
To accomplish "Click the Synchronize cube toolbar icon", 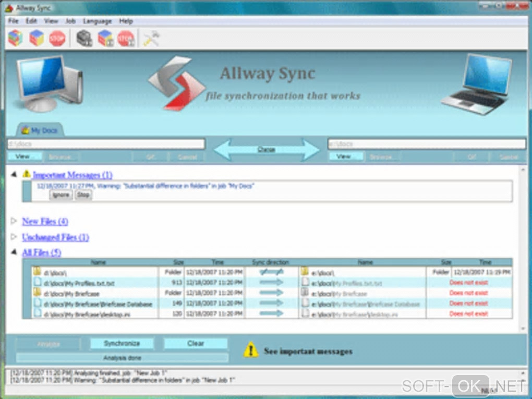I will coord(37,38).
